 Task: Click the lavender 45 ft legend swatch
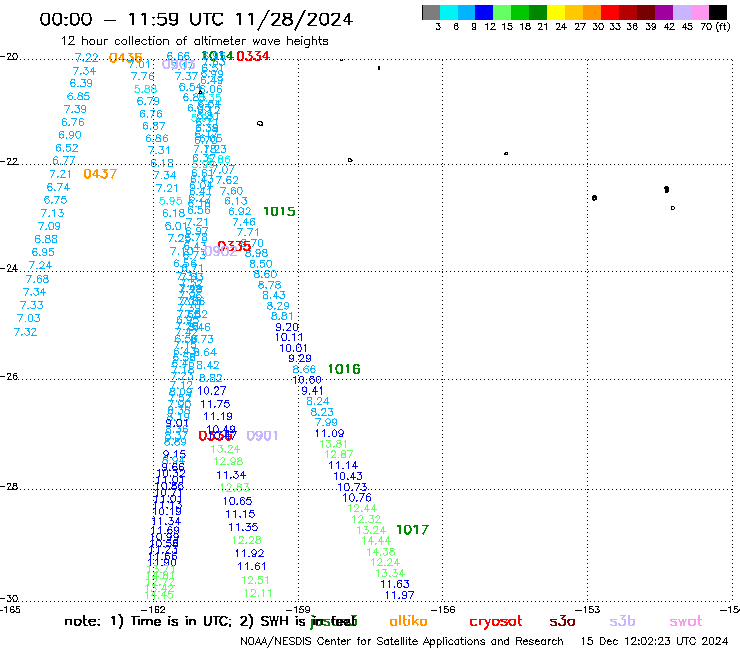[x=682, y=12]
